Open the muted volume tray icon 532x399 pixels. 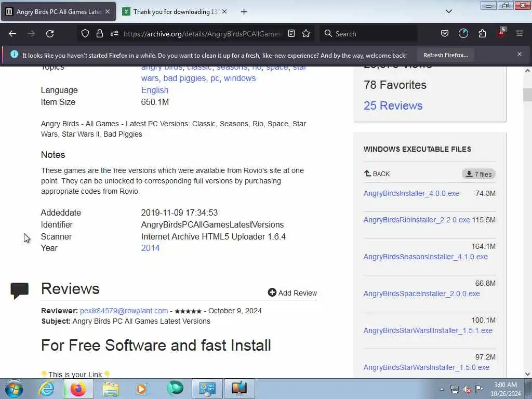pyautogui.click(x=467, y=390)
